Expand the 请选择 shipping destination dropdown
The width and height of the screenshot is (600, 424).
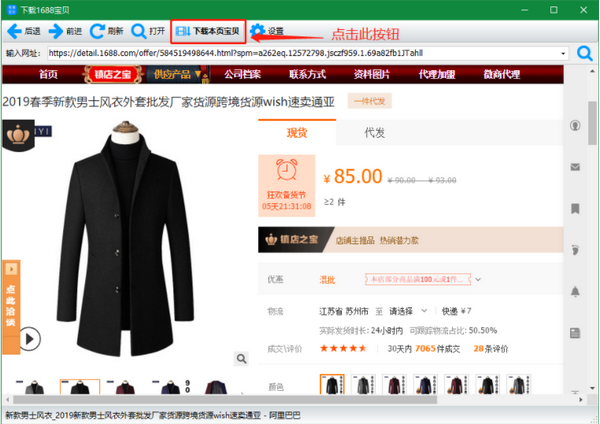[405, 311]
